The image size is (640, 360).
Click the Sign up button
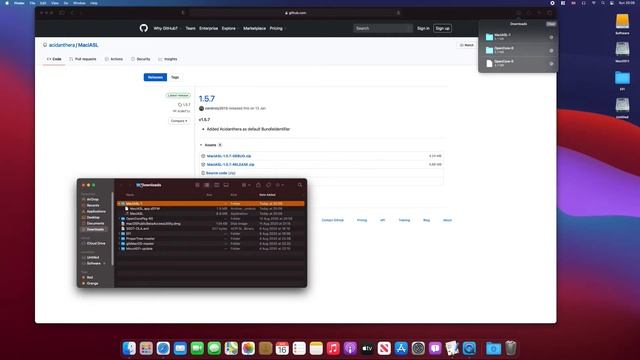coord(442,28)
